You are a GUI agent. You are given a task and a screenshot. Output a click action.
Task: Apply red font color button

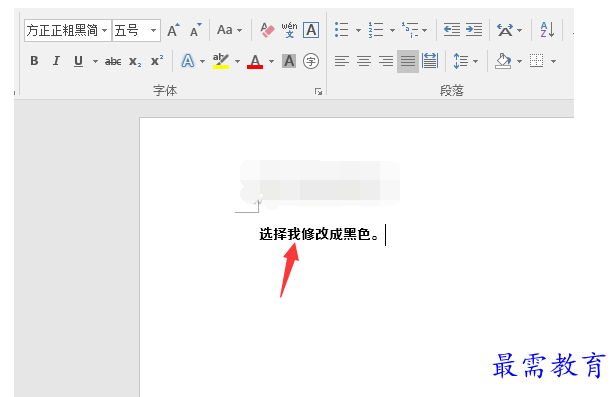point(255,61)
